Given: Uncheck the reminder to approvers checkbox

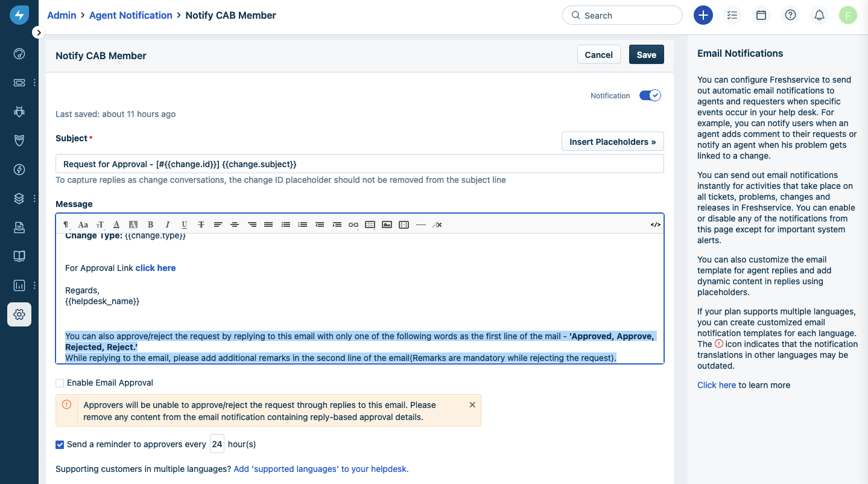Looking at the screenshot, I should click(60, 444).
